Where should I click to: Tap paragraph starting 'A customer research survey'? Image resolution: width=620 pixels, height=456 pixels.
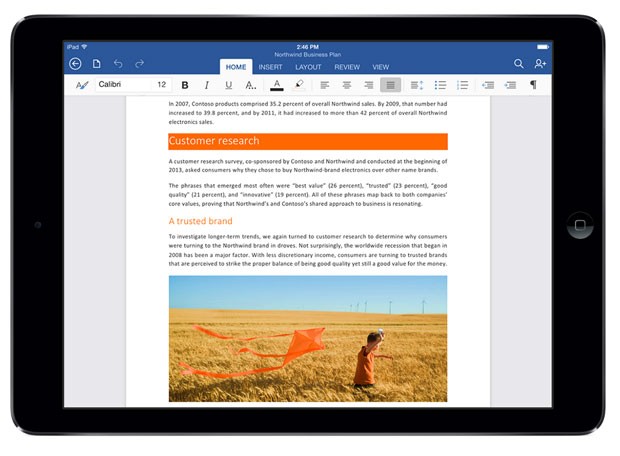click(x=308, y=166)
